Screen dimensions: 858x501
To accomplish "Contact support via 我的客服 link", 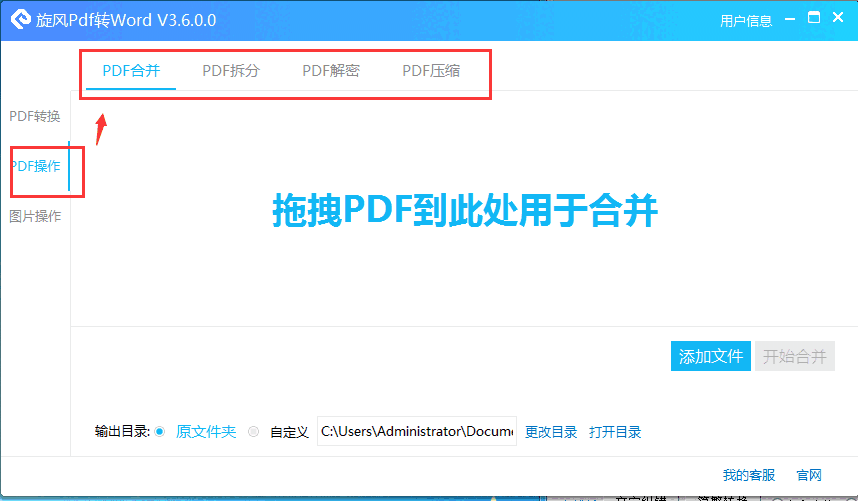I will pyautogui.click(x=749, y=475).
